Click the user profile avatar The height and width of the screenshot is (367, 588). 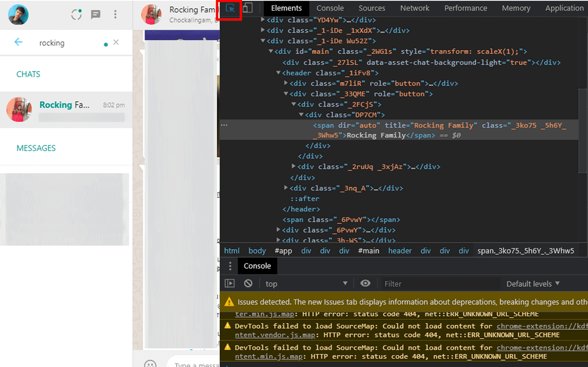click(x=18, y=14)
